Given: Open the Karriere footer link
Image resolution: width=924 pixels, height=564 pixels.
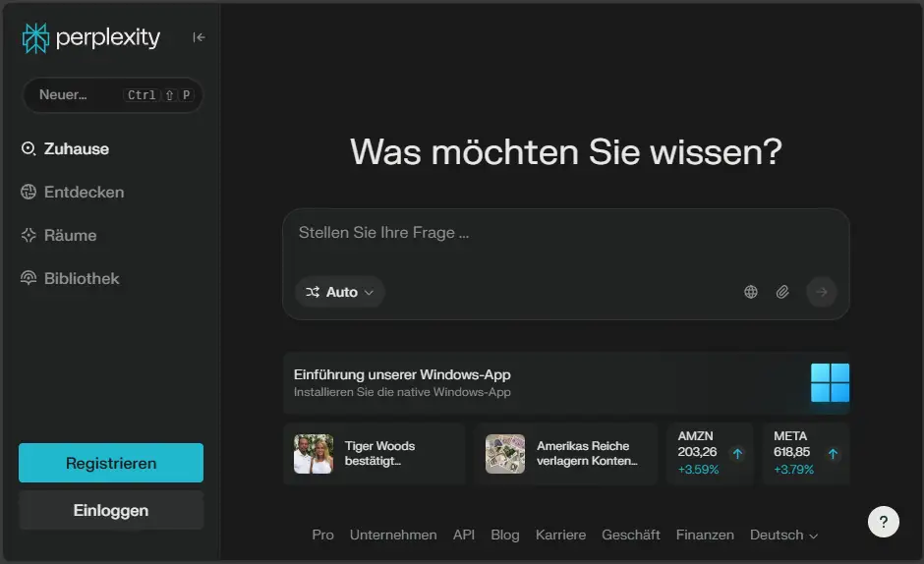Looking at the screenshot, I should (x=560, y=536).
